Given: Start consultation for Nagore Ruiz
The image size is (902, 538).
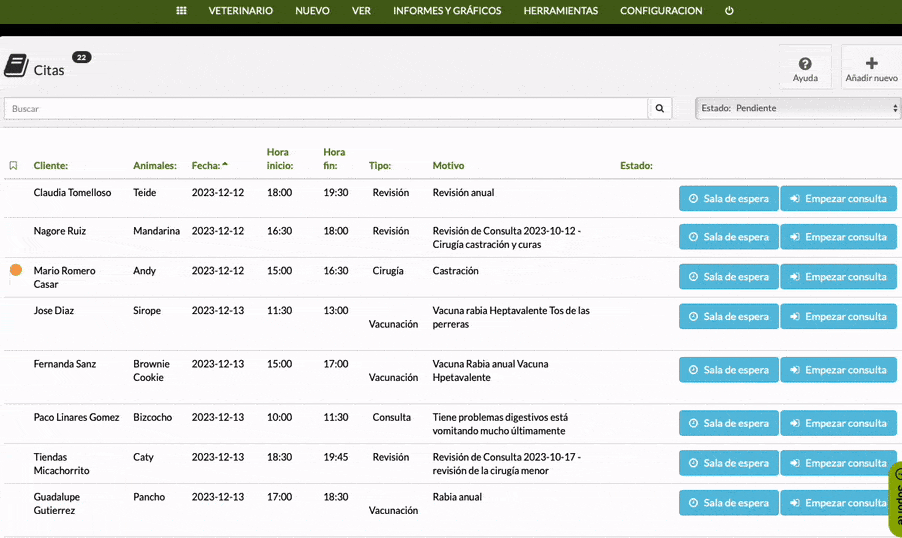Looking at the screenshot, I should [x=838, y=237].
